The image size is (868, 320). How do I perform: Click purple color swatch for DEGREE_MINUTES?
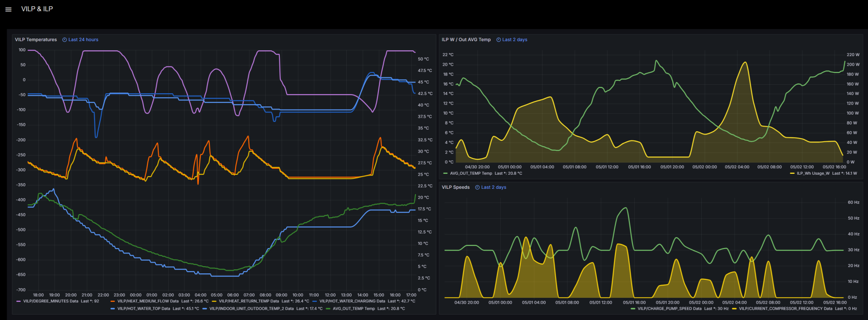(19, 301)
